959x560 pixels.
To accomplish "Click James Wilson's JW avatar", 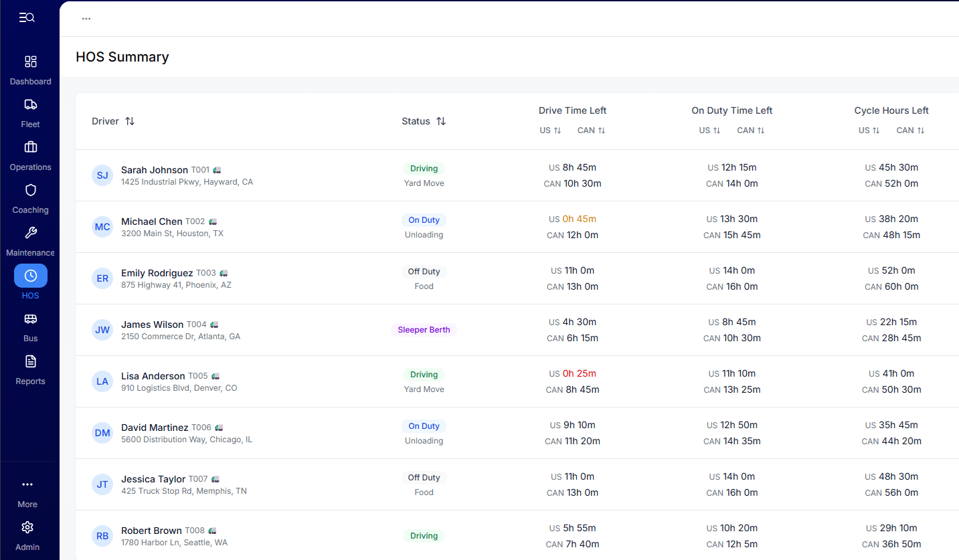I will [102, 330].
